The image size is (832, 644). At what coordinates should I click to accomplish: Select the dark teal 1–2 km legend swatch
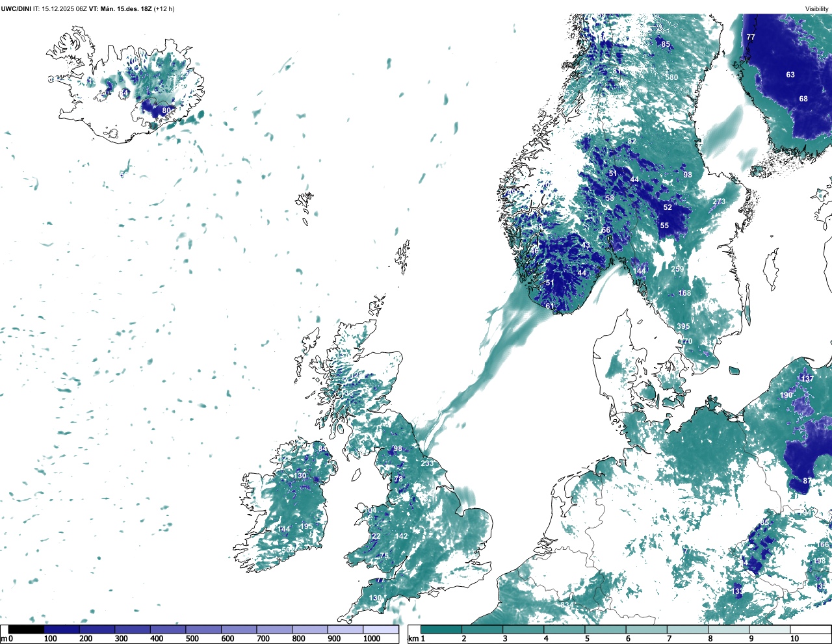pos(441,629)
